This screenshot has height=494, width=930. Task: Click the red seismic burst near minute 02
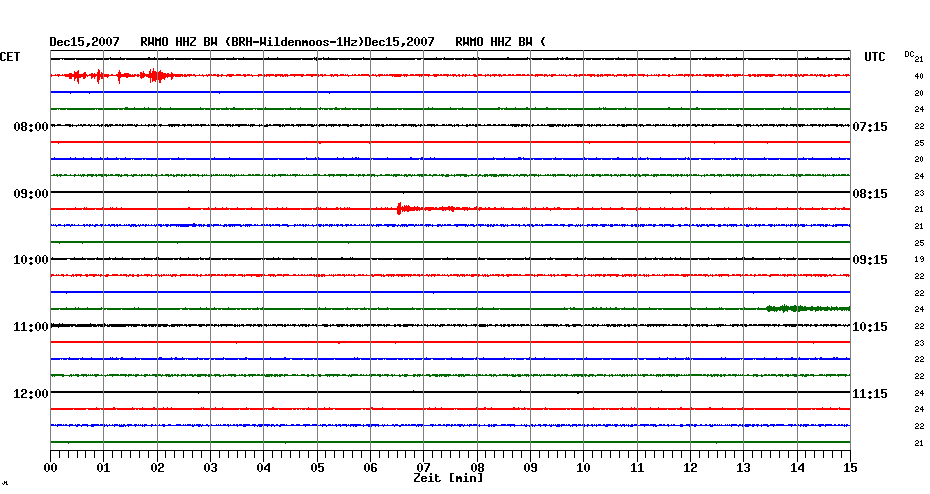[156, 75]
